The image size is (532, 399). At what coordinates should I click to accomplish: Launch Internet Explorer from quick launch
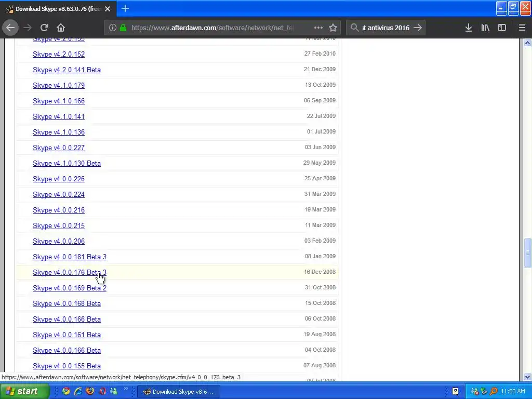(x=78, y=392)
